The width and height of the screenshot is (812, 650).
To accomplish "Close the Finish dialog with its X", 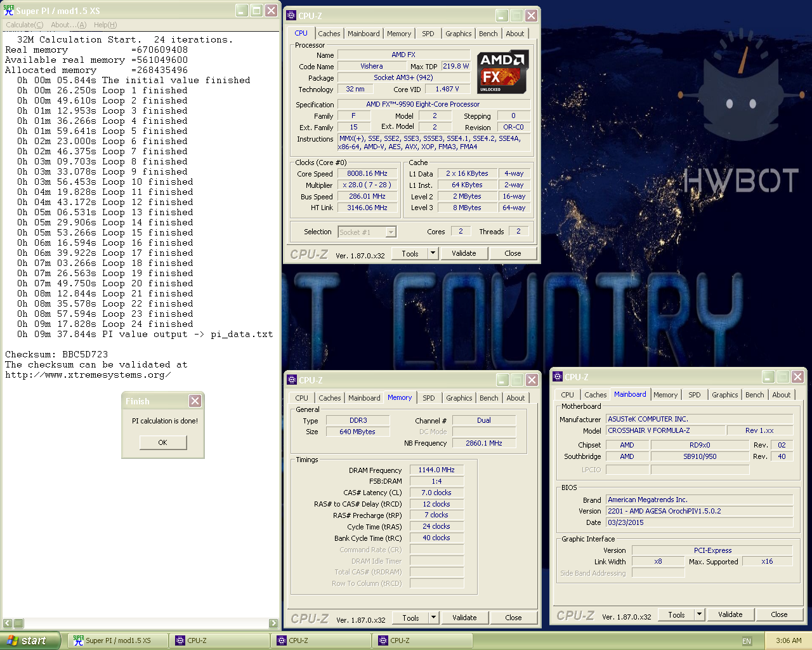I will (x=195, y=401).
